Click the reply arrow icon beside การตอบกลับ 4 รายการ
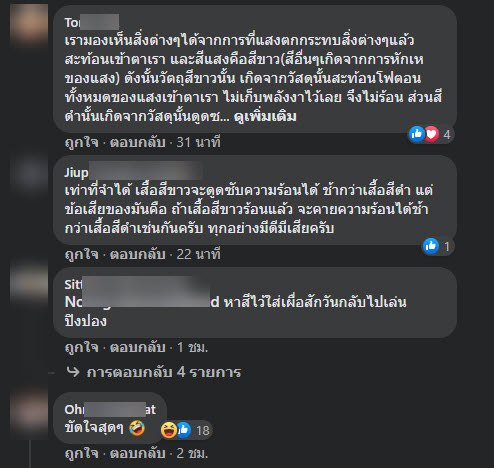This screenshot has width=494, height=468. coord(73,372)
